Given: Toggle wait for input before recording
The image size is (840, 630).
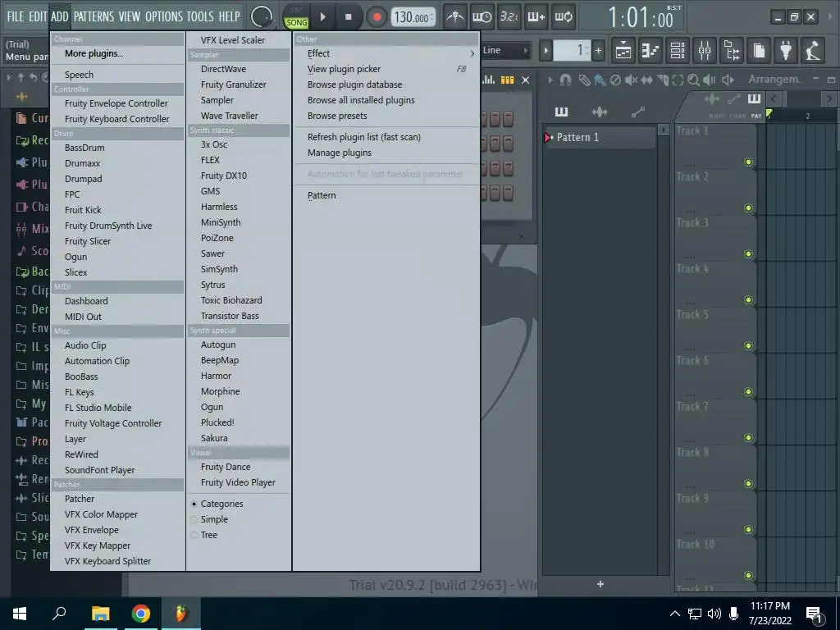Looking at the screenshot, I should pyautogui.click(x=482, y=17).
